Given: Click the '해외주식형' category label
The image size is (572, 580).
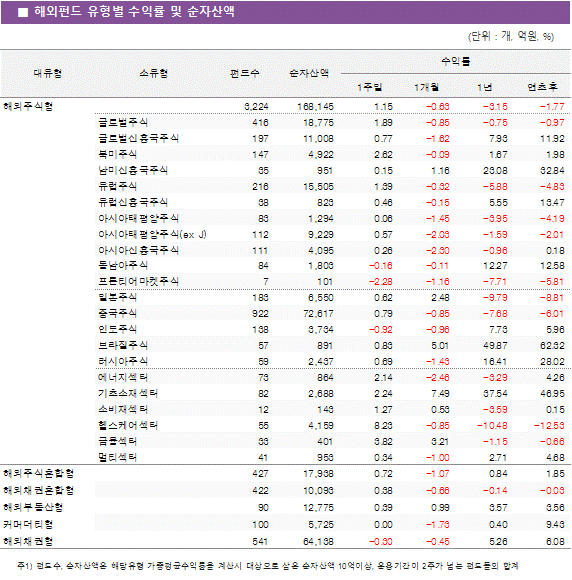Looking at the screenshot, I should coord(28,107).
